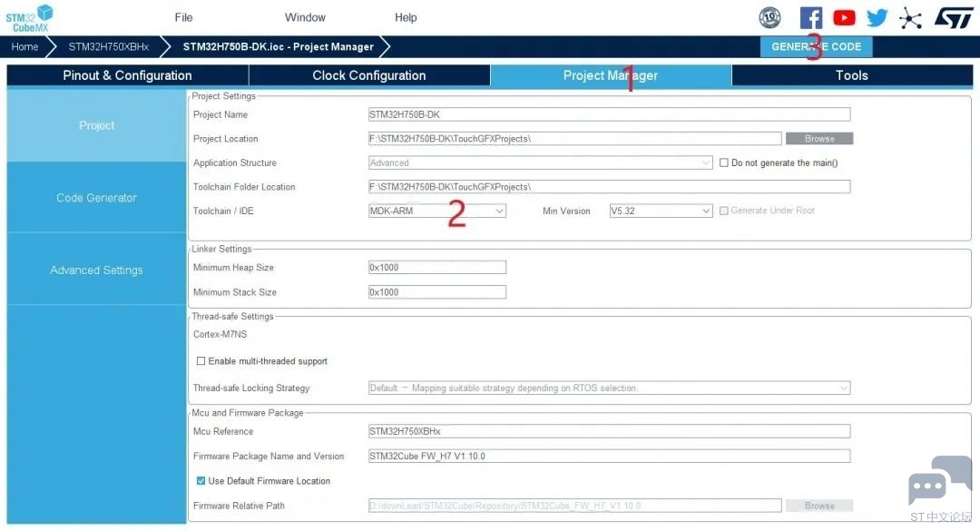
Task: Open the 10-year anniversary badge icon
Action: (769, 17)
